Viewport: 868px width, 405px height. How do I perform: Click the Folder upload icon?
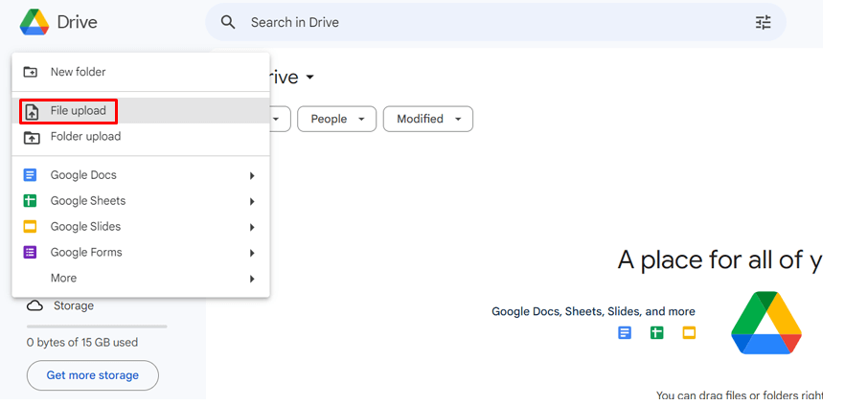pos(32,137)
